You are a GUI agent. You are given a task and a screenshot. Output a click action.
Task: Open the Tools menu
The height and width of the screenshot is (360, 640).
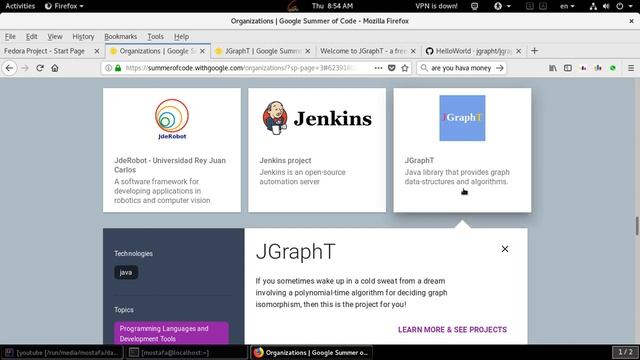(156, 37)
